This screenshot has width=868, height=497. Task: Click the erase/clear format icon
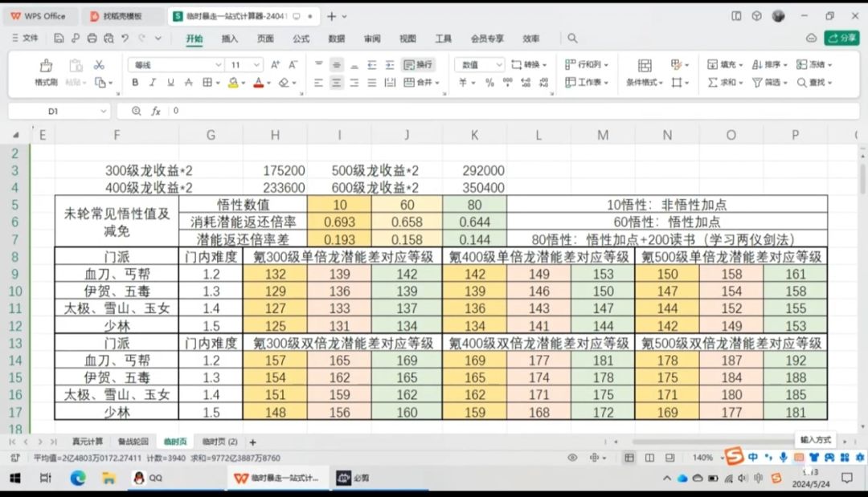pos(284,83)
